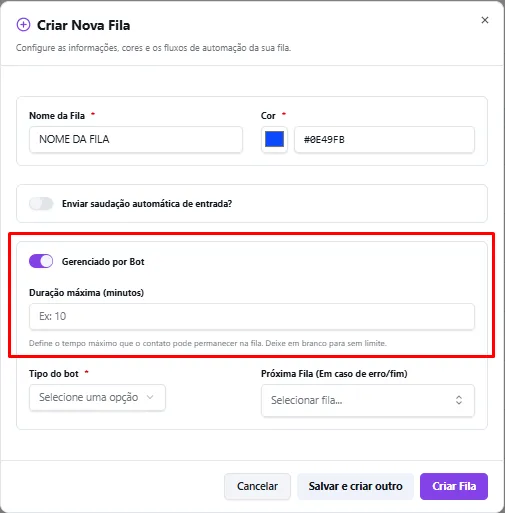This screenshot has height=513, width=505.
Task: Click the Nome da Fila label text
Action: 57,116
